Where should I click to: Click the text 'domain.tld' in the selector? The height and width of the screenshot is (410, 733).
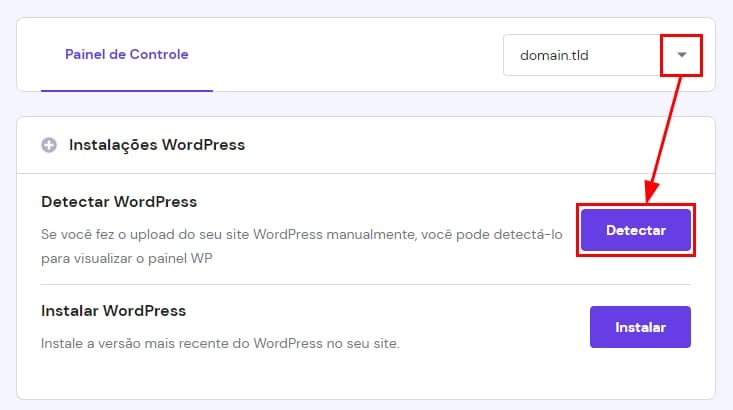(554, 55)
